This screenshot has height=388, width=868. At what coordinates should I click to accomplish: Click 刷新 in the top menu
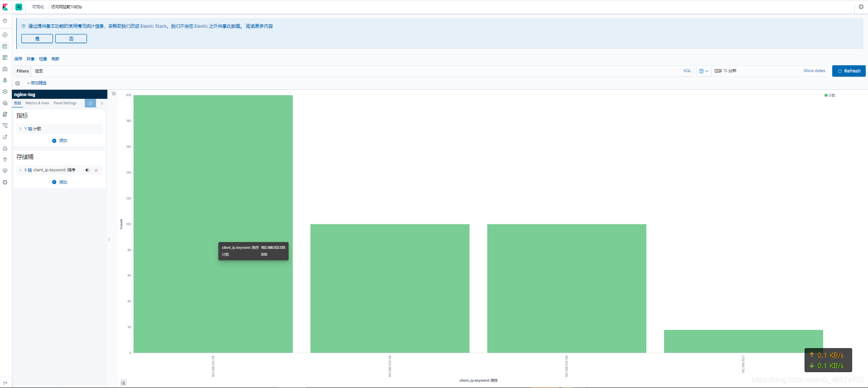point(56,59)
